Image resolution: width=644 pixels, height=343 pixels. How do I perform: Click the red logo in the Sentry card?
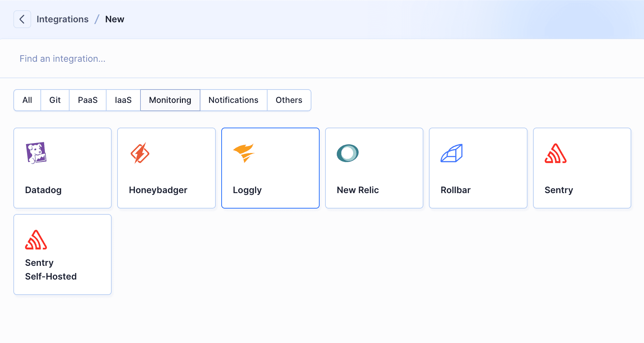[x=556, y=153]
